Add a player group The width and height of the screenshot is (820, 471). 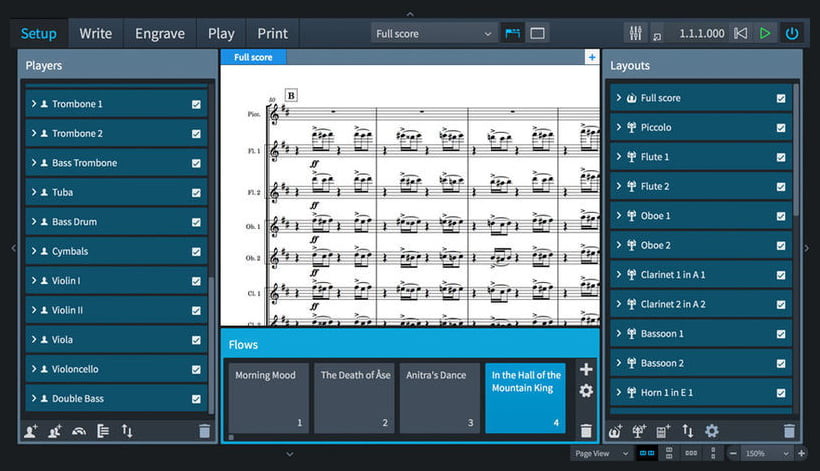click(x=103, y=431)
